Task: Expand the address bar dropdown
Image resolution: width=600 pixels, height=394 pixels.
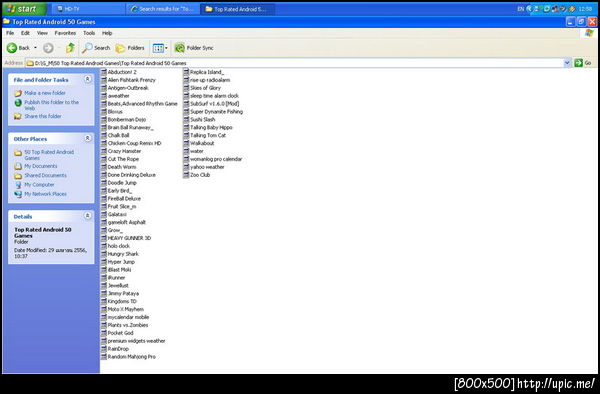Action: pyautogui.click(x=567, y=63)
